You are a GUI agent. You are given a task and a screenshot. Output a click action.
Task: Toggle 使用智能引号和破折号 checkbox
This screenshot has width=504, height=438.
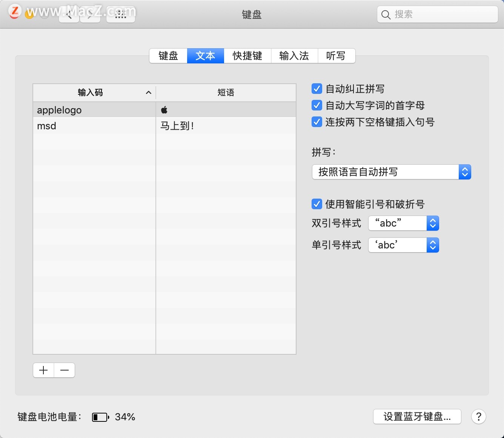click(317, 204)
